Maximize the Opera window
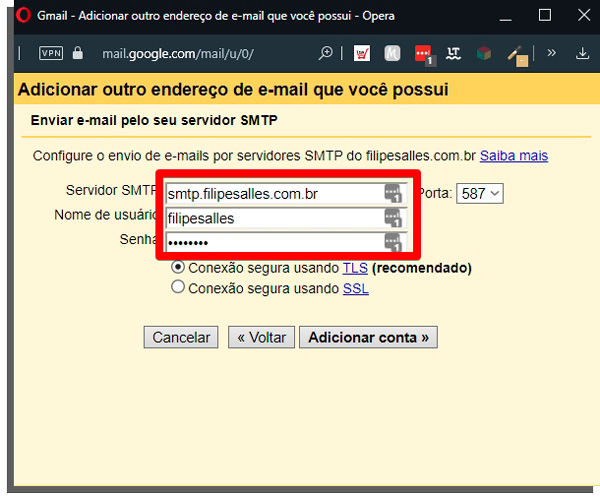 (x=545, y=15)
